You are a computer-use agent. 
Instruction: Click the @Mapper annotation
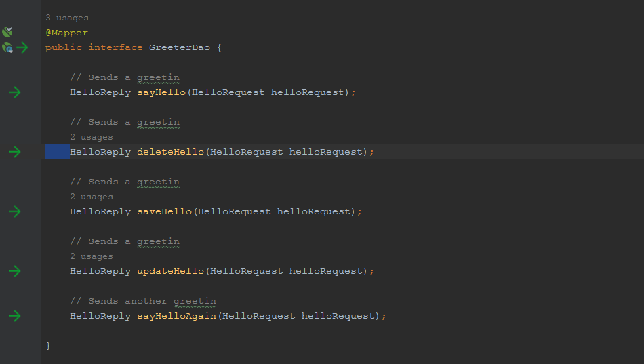pos(66,33)
